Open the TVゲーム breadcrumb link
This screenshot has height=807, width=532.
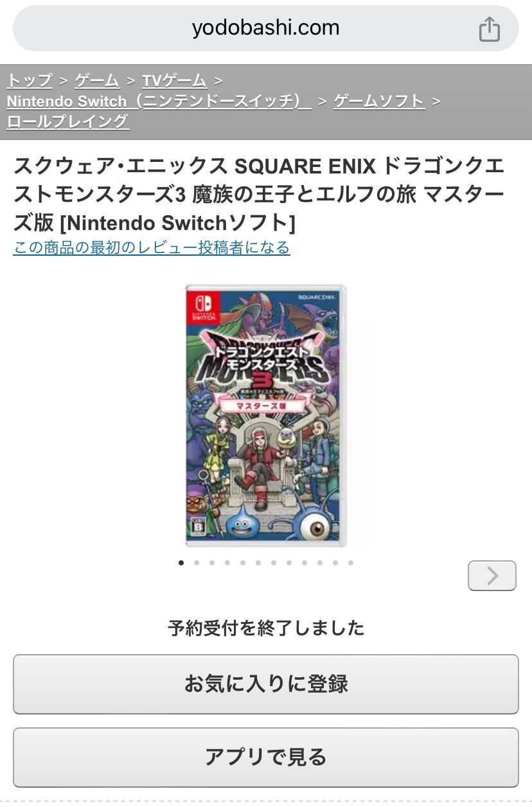point(174,80)
